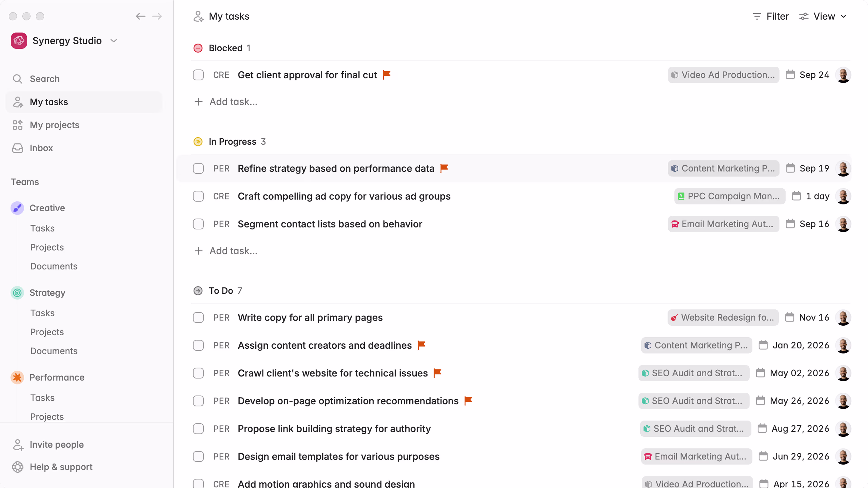Select the Creative team paintbrush icon

coord(17,208)
